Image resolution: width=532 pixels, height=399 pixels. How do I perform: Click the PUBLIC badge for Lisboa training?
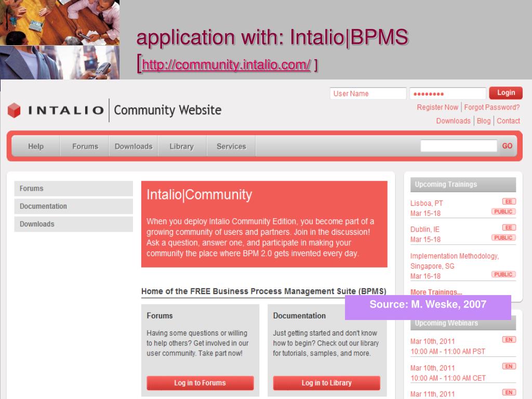click(503, 212)
